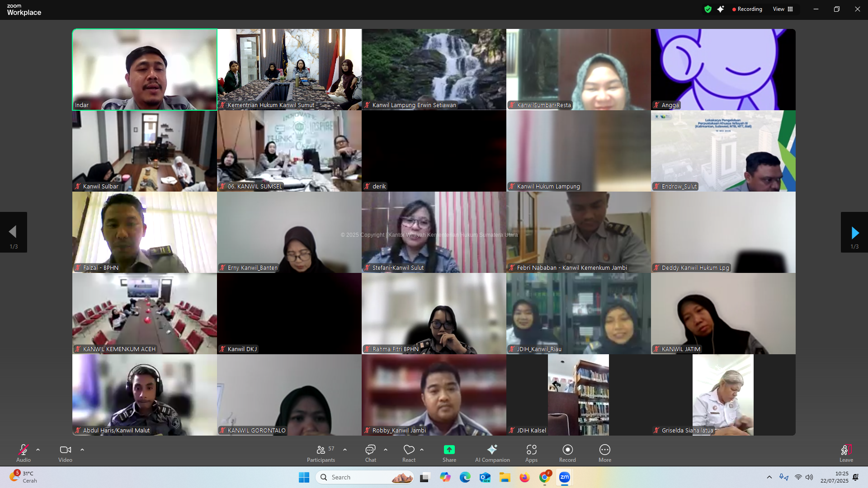Click the encryption shield icon

coord(708,9)
